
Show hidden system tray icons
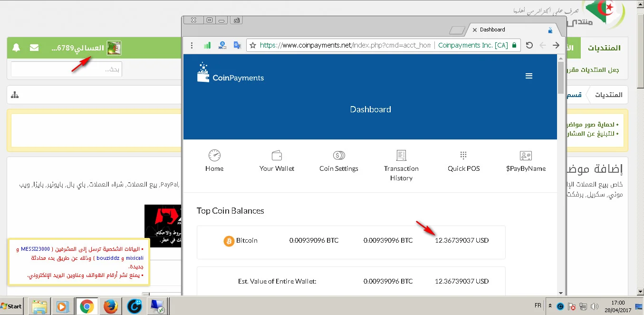pyautogui.click(x=550, y=305)
